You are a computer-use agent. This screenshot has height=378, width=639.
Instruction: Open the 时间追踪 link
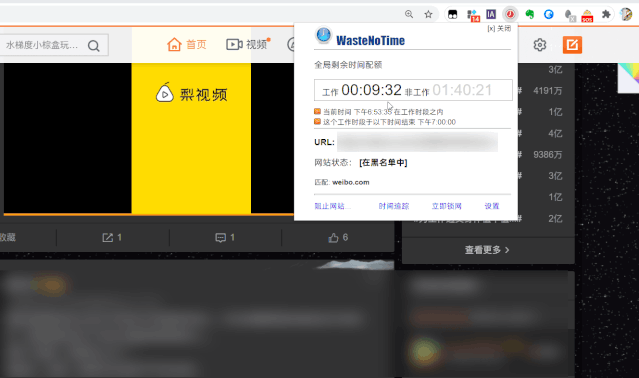(394, 206)
